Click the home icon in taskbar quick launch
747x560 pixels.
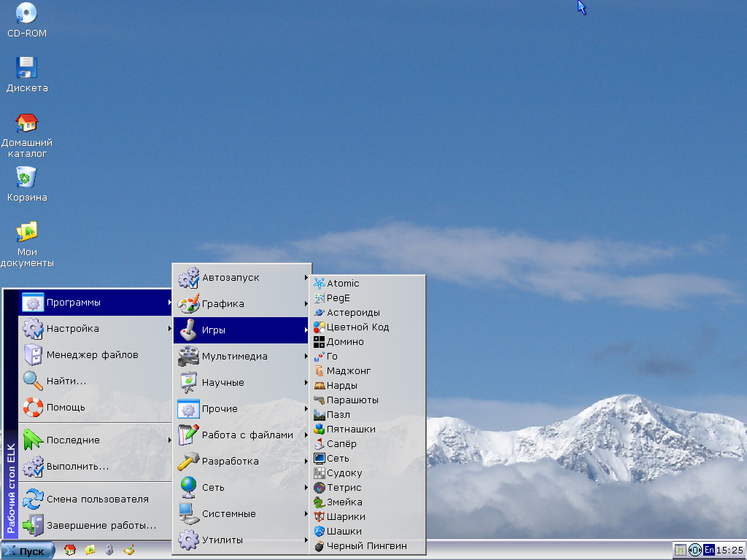pyautogui.click(x=70, y=550)
